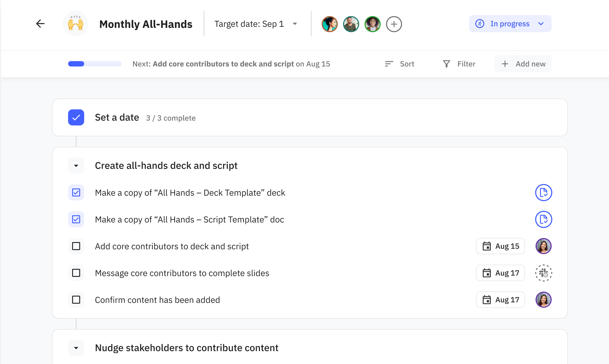Click assignee avatar on Aug 15 task
609x364 pixels.
(x=543, y=246)
